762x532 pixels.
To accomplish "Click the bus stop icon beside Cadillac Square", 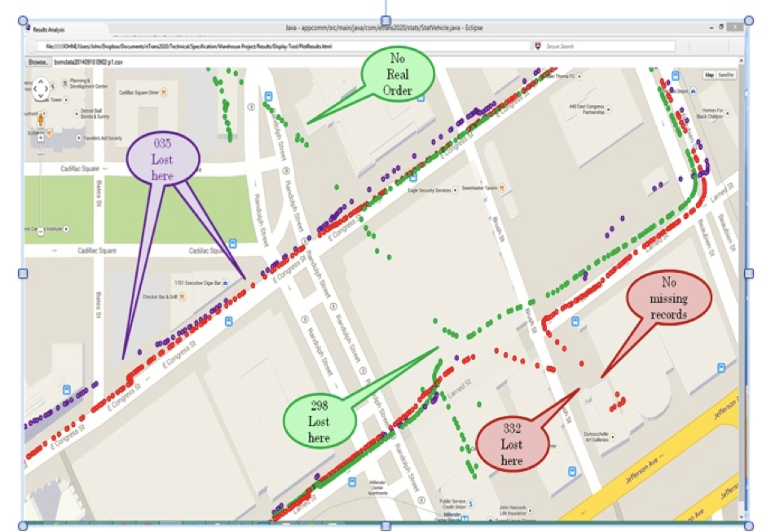I will pyautogui.click(x=233, y=244).
